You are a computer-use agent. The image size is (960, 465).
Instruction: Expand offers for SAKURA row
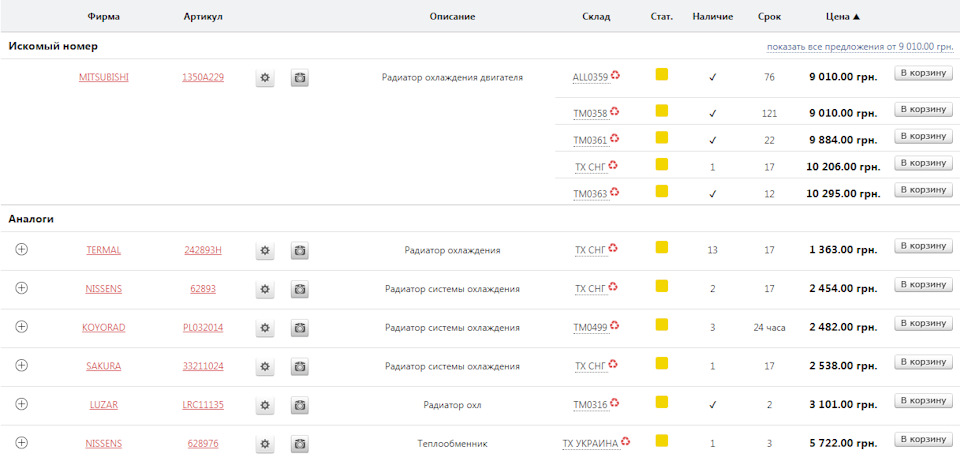click(21, 366)
